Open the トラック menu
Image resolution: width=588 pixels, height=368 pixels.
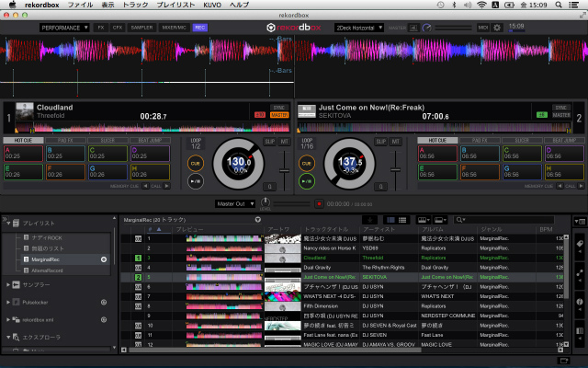pos(135,5)
